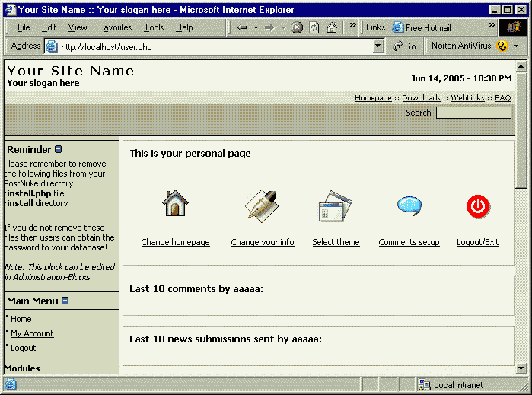Open My Account link in Main Menu
Viewport: 532px width, 395px height.
pyautogui.click(x=32, y=333)
